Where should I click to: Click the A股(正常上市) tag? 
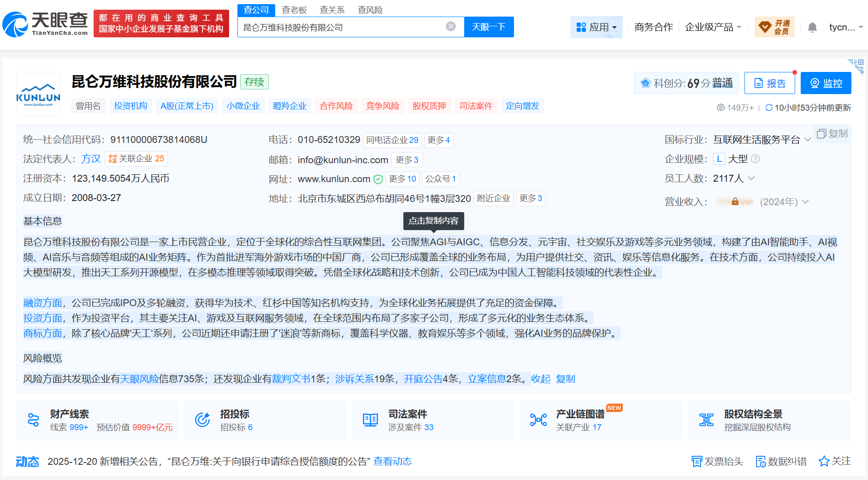click(187, 106)
